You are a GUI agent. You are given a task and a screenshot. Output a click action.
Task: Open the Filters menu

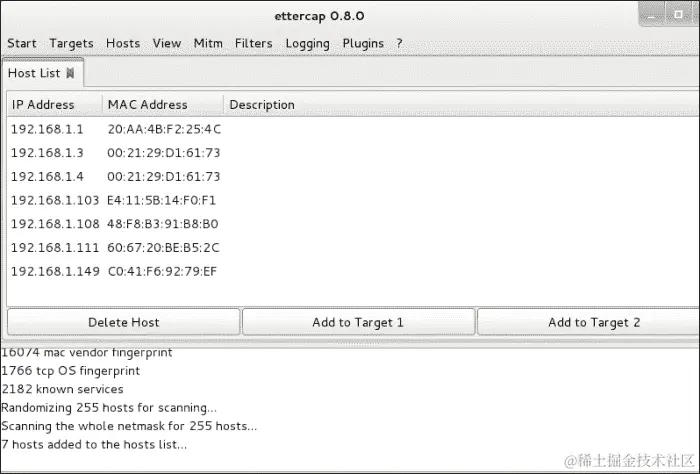254,43
